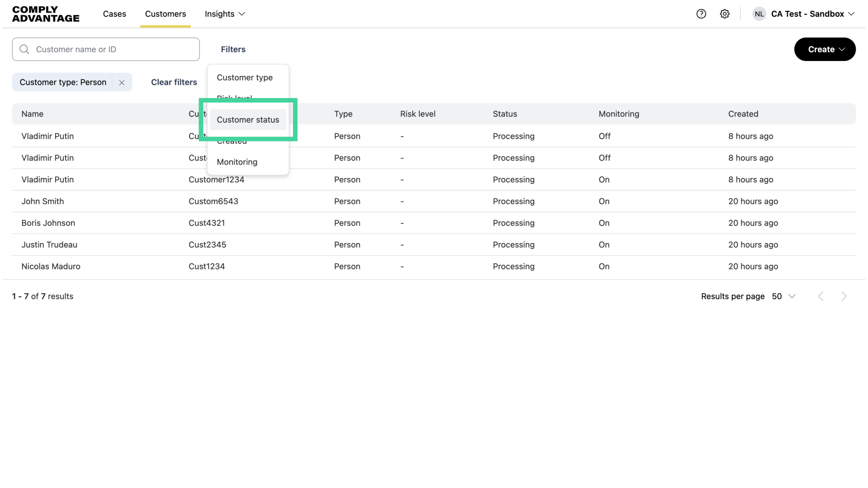Click the search magnifier icon

click(24, 49)
